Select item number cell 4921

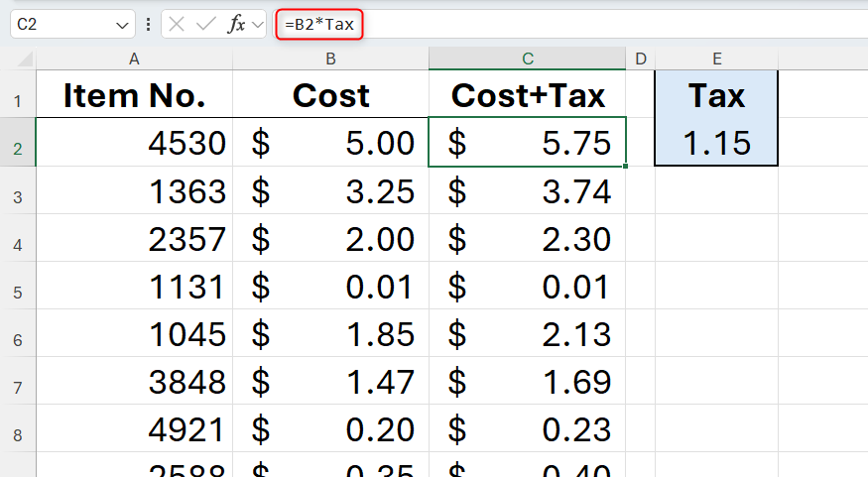click(x=134, y=428)
